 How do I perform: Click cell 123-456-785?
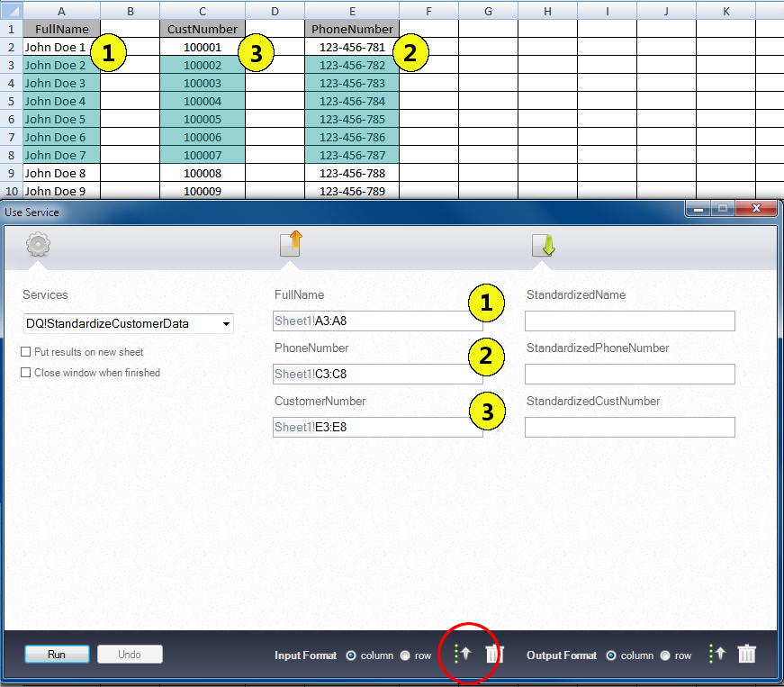[352, 119]
